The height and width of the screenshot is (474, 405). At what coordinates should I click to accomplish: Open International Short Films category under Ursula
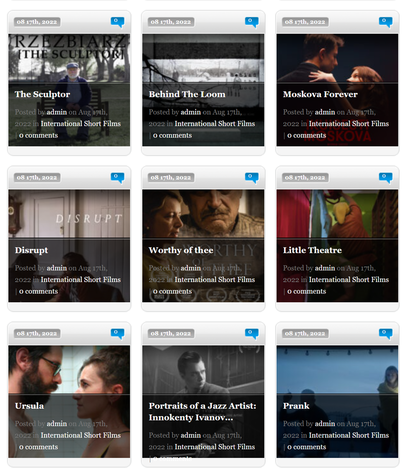81,435
